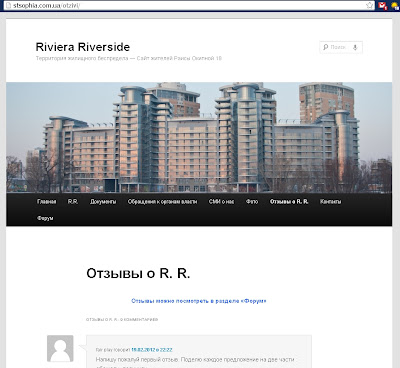Click the comments count heading text
The width and height of the screenshot is (400, 368).
pyautogui.click(x=122, y=319)
